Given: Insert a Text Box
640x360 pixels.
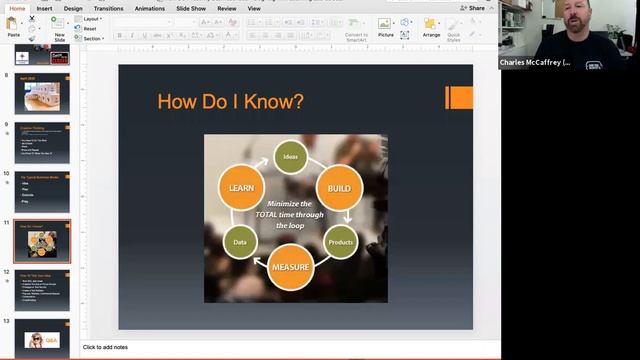Looking at the screenshot, I should coord(404,35).
